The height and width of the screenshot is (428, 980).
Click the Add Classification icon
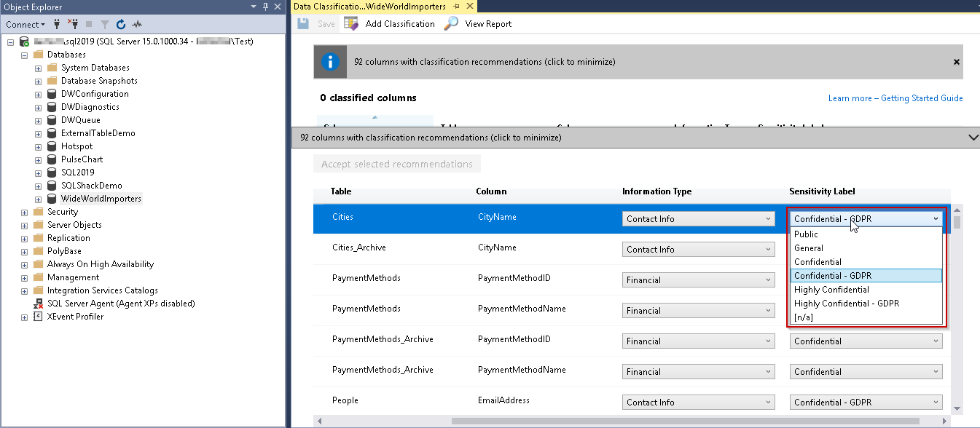tap(351, 24)
